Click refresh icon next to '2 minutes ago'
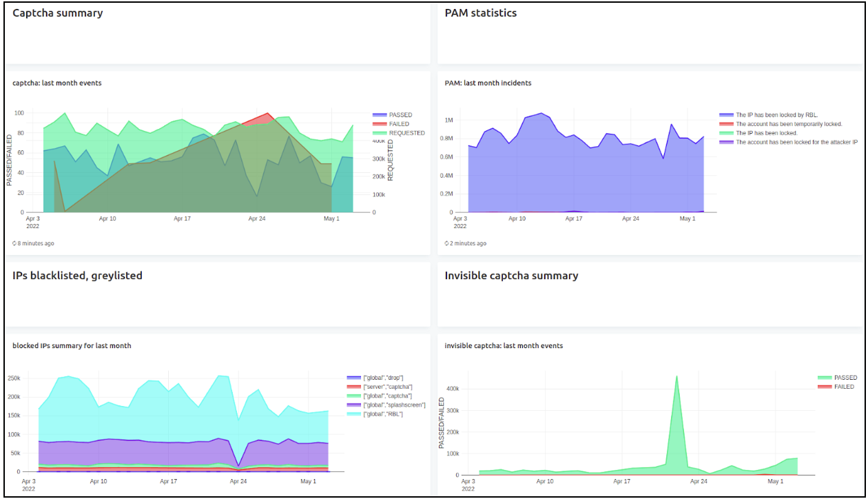 click(447, 243)
